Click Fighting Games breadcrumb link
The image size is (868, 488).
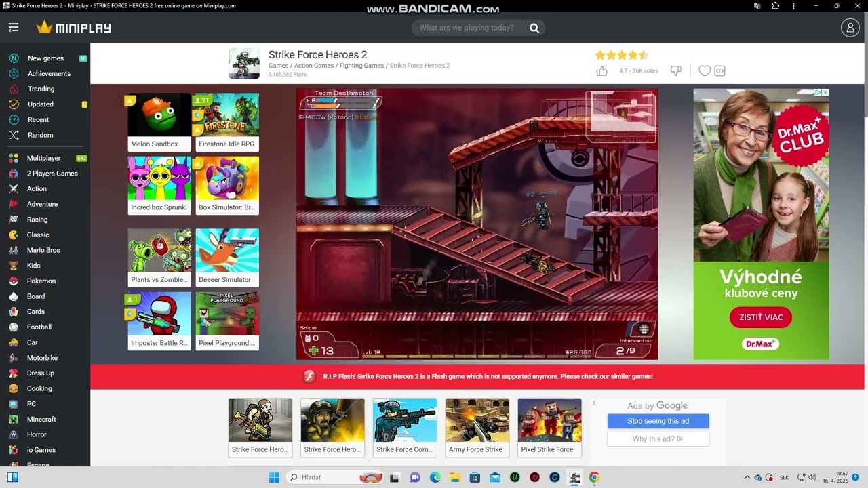(x=361, y=66)
